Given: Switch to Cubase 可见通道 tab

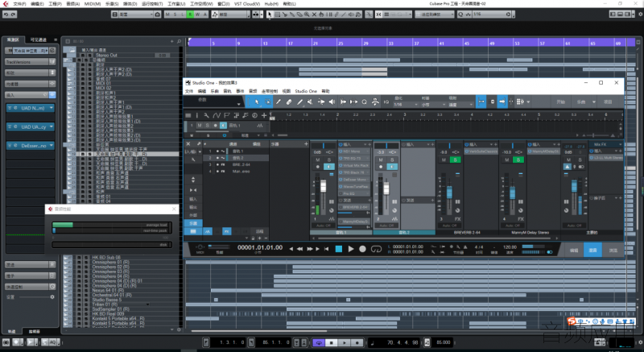Looking at the screenshot, I should point(38,39).
